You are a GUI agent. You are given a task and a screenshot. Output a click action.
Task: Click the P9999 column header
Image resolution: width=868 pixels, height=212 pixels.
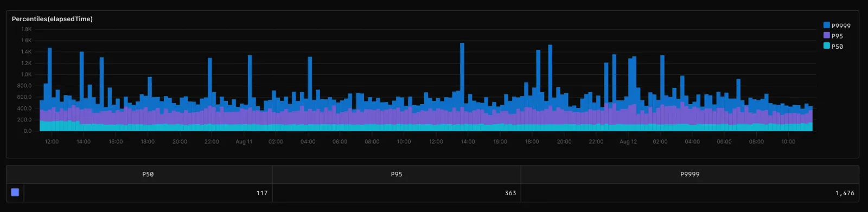690,174
